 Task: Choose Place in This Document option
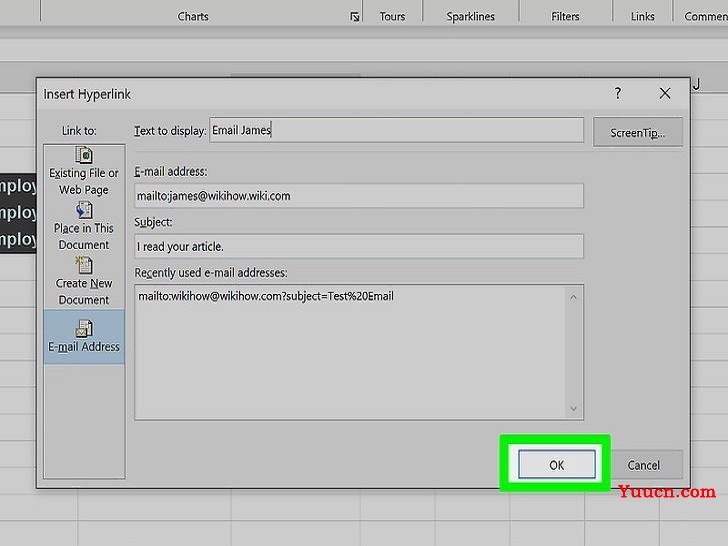click(84, 227)
